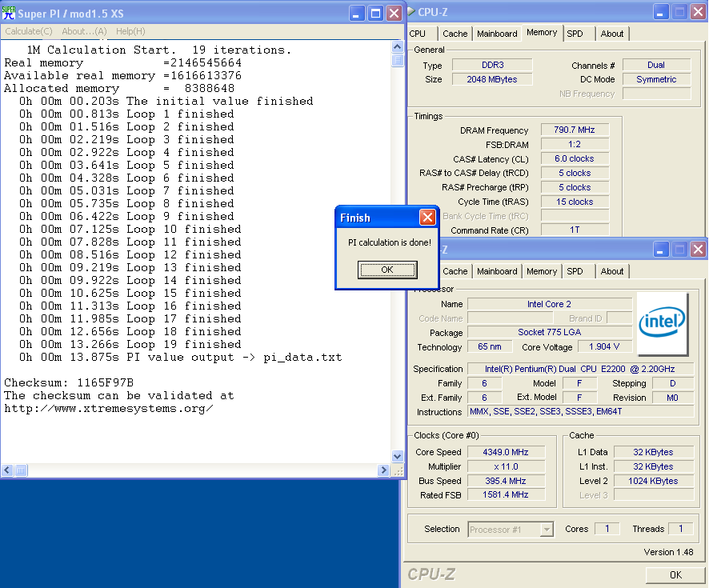Image resolution: width=709 pixels, height=588 pixels.
Task: Switch to Cache tab in lower CPU-Z window
Action: 455,271
